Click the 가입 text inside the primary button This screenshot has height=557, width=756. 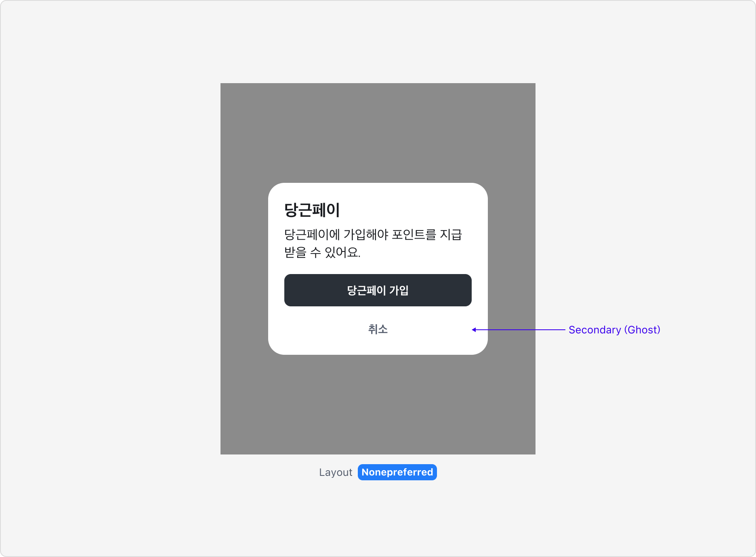(399, 290)
